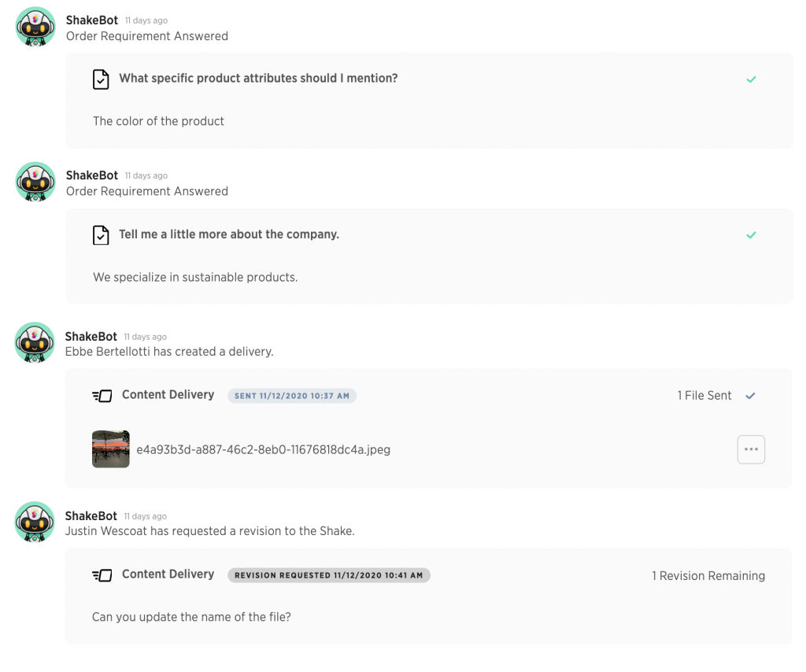806x672 pixels.
Task: Click the SENT 11/12/2020 10:37 AM badge
Action: (292, 396)
